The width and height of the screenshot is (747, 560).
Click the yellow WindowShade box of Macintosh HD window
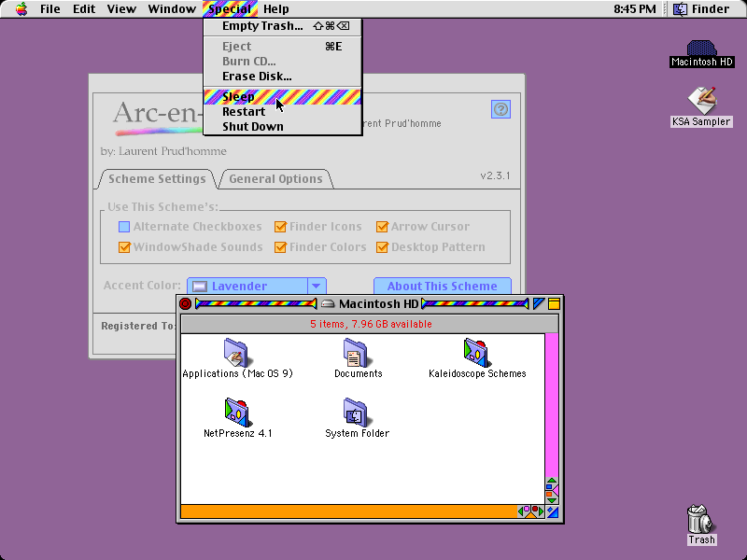(554, 303)
